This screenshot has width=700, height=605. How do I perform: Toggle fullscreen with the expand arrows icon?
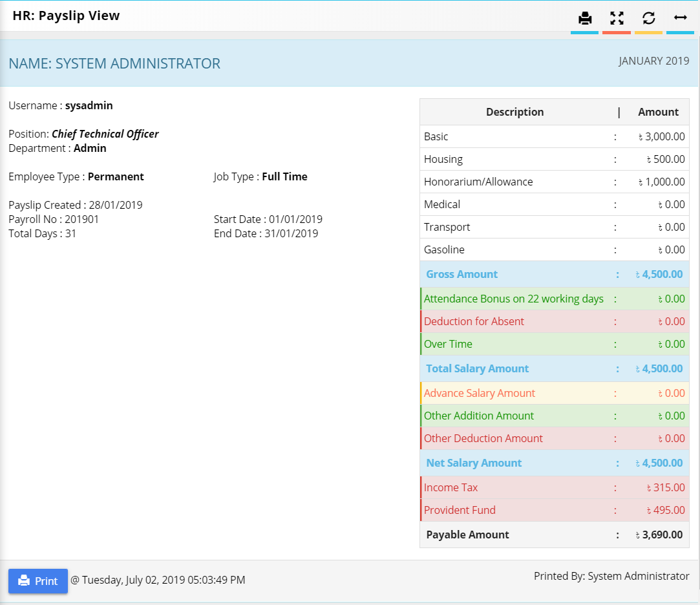[617, 18]
